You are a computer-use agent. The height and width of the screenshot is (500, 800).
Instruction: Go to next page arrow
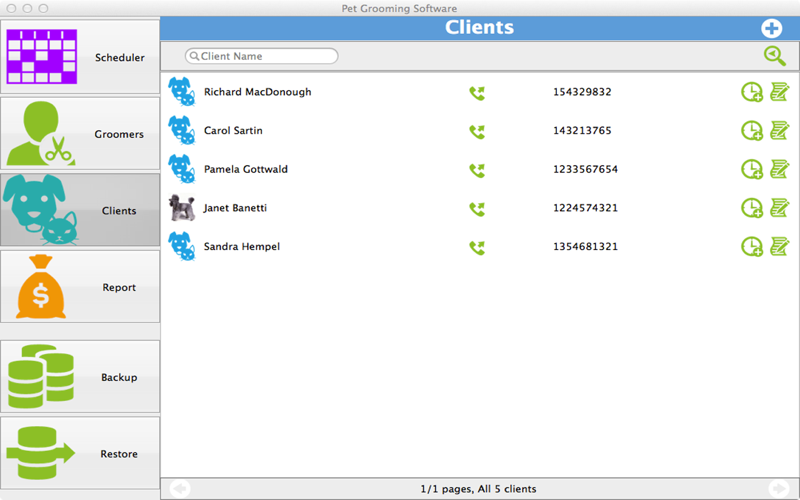pyautogui.click(x=778, y=489)
